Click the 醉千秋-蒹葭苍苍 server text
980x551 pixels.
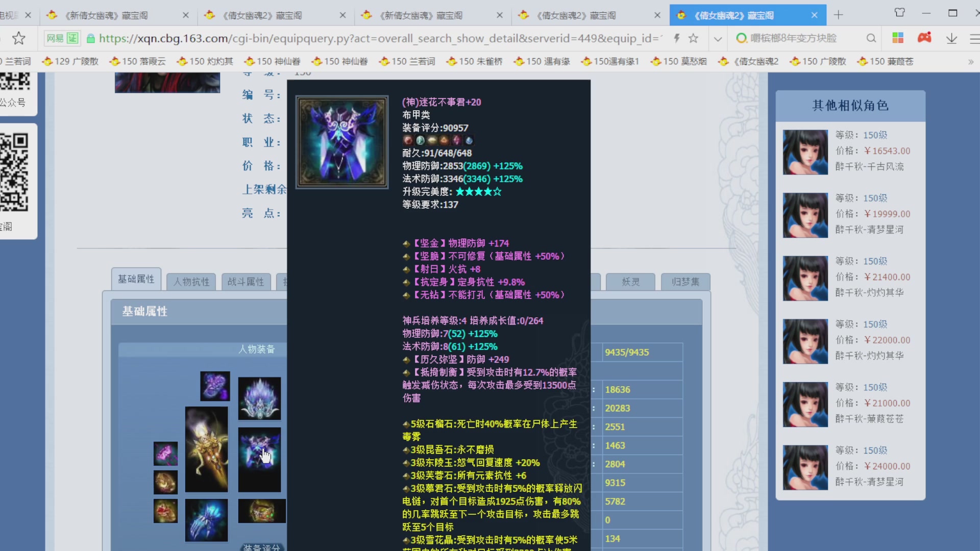point(869,418)
